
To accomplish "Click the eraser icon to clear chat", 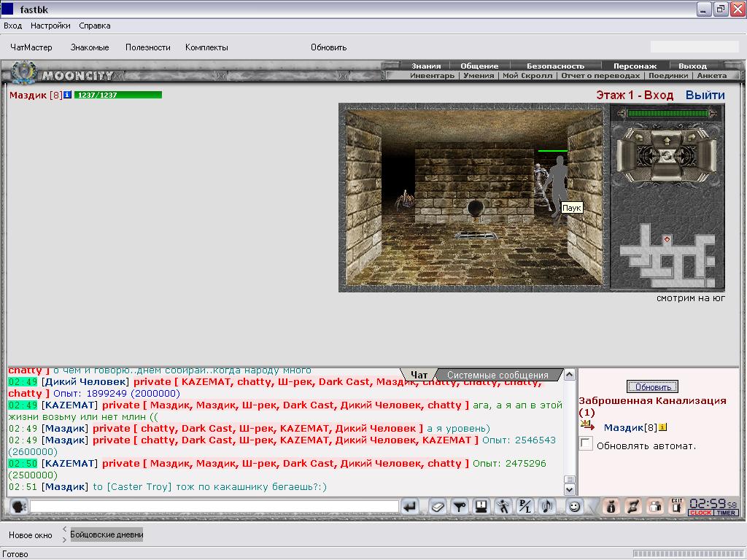I will click(437, 507).
